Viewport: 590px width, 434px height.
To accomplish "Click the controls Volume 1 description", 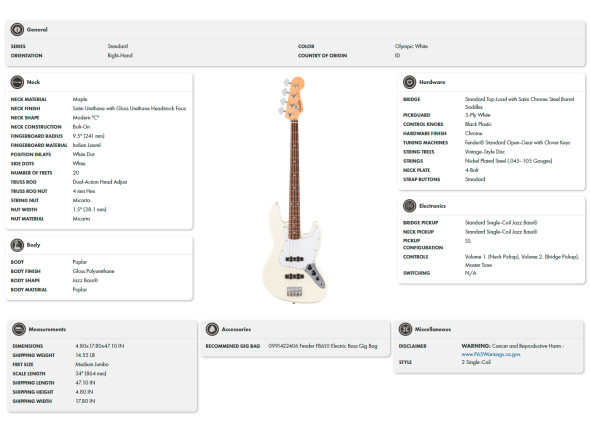I will click(x=522, y=261).
